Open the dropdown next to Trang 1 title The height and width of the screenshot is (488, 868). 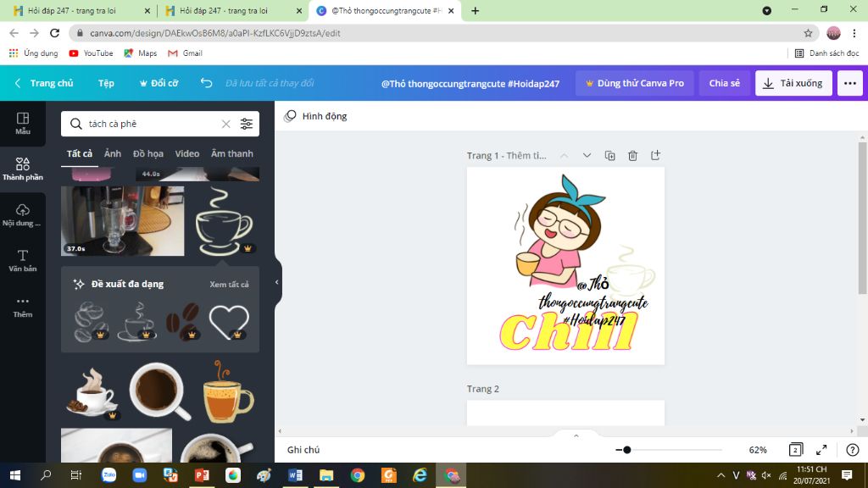click(x=587, y=155)
